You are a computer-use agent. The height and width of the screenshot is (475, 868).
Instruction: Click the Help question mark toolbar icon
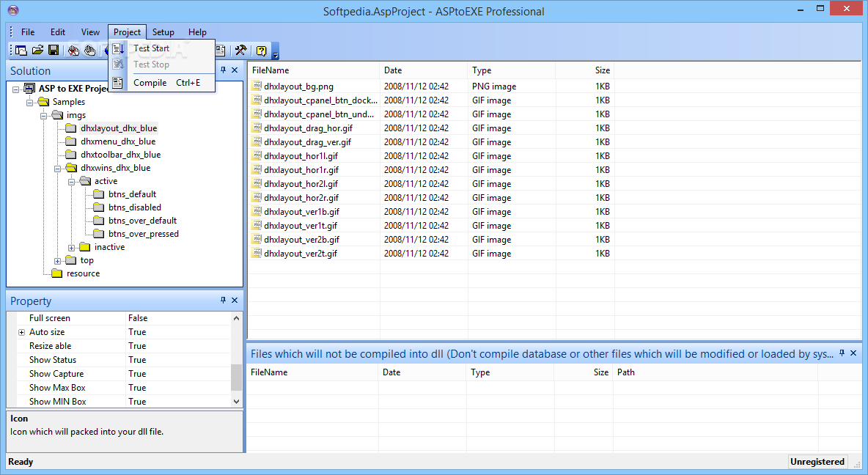tap(261, 51)
